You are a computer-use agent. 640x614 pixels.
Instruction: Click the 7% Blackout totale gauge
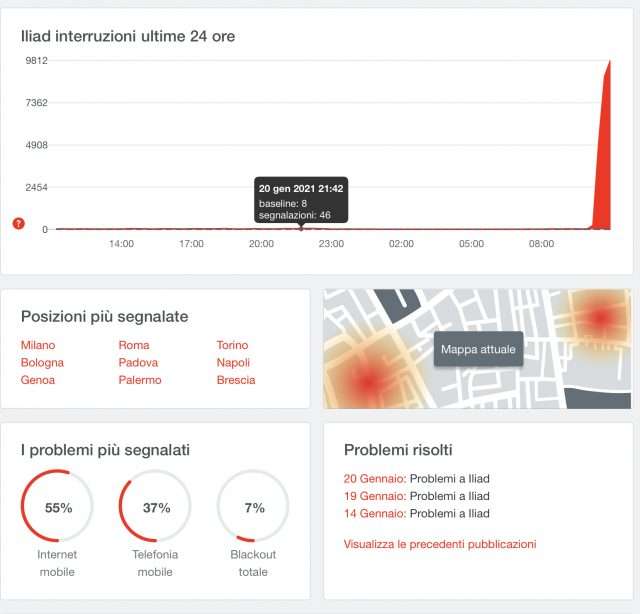(253, 506)
